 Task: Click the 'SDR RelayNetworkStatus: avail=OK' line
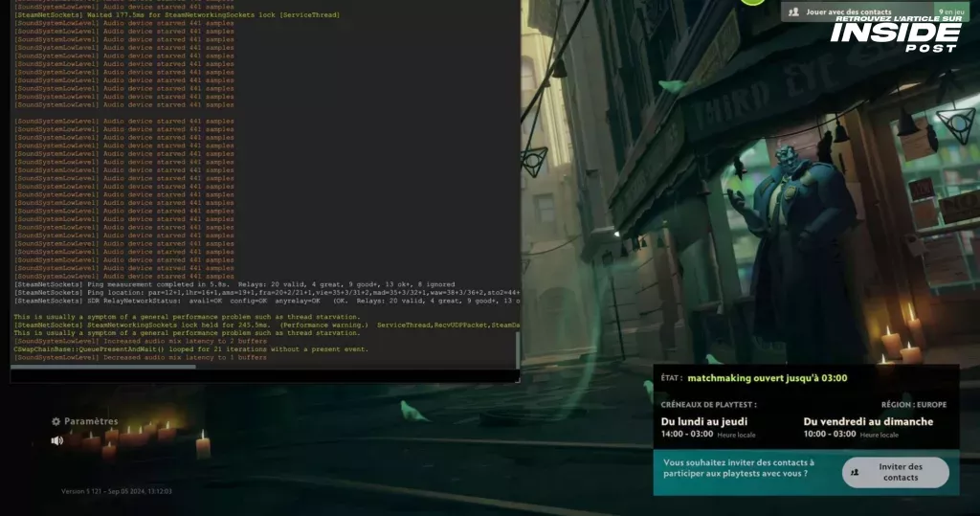(267, 301)
